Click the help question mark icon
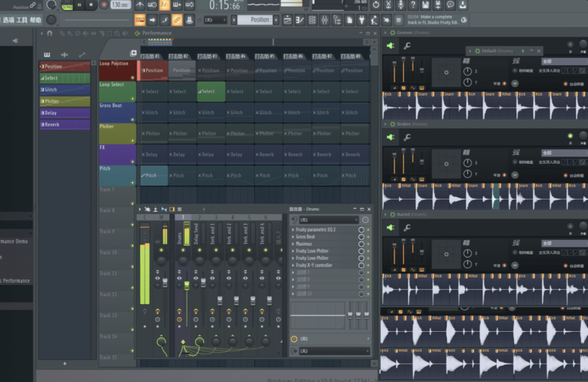Screen dimensions: 588x382 tap(413, 5)
